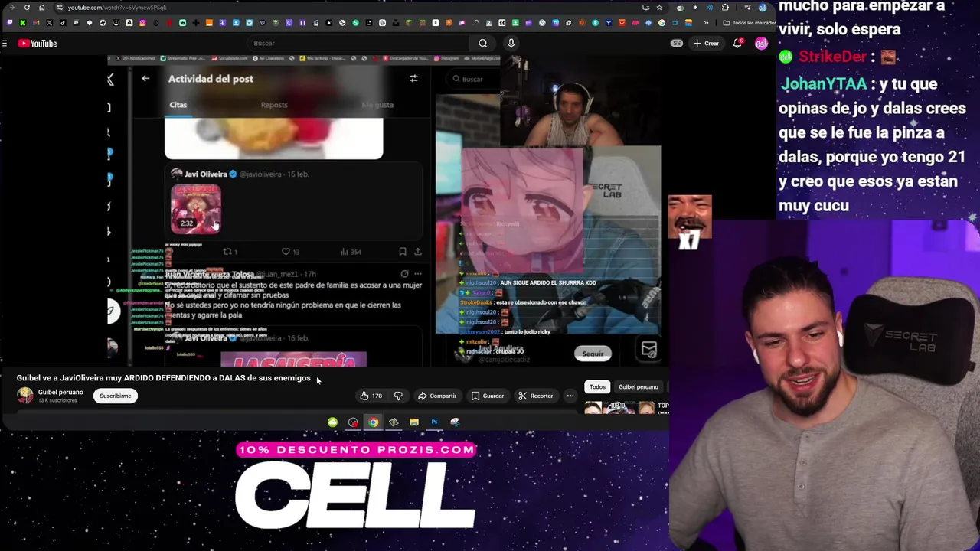Bookmark this page with the star icon

coord(659,8)
